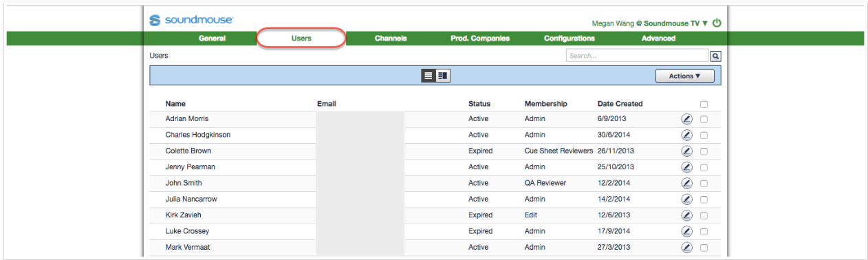Edit user Kirk Zavieh with pencil icon
This screenshot has width=868, height=260.
[x=686, y=215]
